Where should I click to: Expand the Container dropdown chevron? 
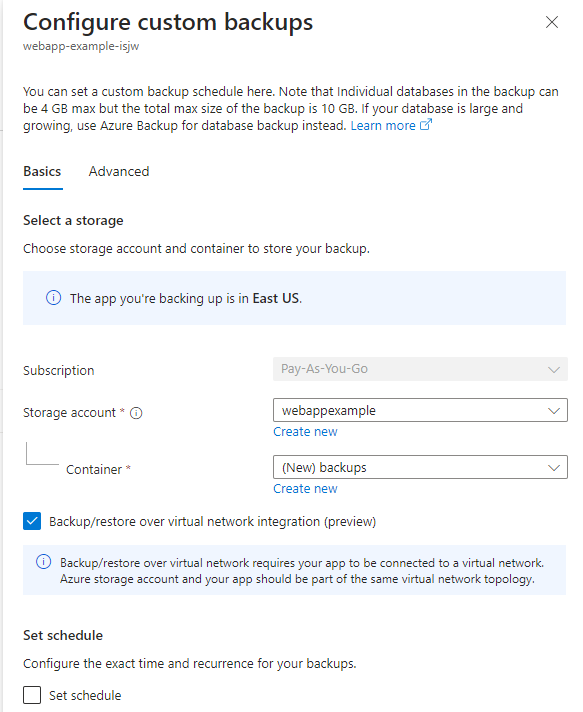[553, 468]
